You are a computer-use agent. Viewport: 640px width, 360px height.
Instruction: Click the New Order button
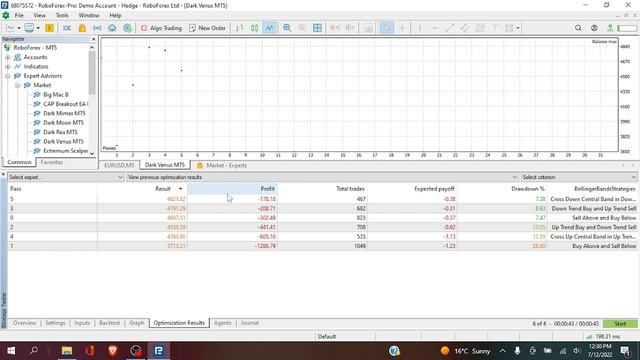(x=207, y=28)
